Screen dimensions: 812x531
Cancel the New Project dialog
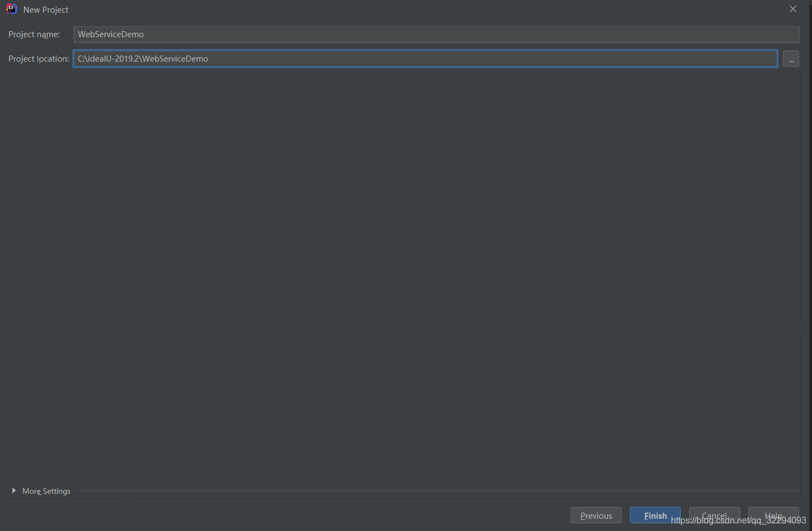pyautogui.click(x=714, y=515)
